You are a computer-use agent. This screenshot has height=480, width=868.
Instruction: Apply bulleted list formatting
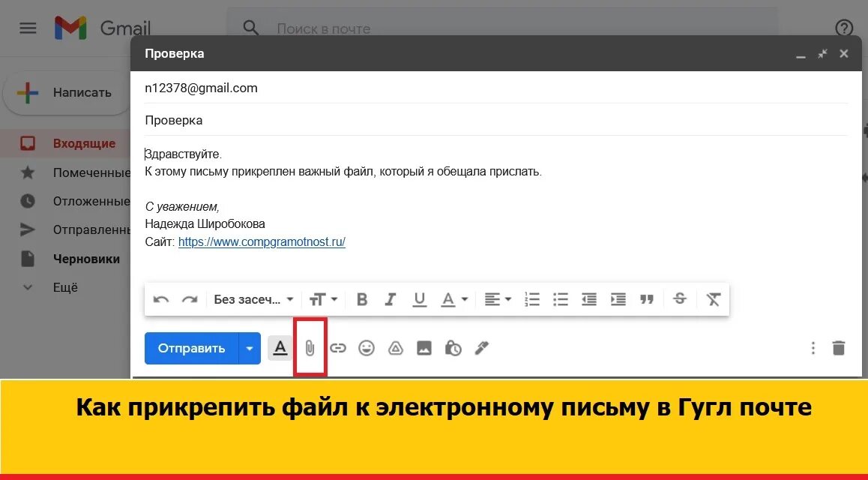click(561, 299)
